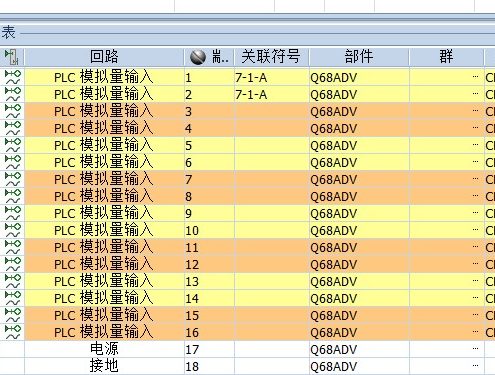Click the PLC 模拟量输入 cell in row 12
495x375 pixels.
(104, 264)
